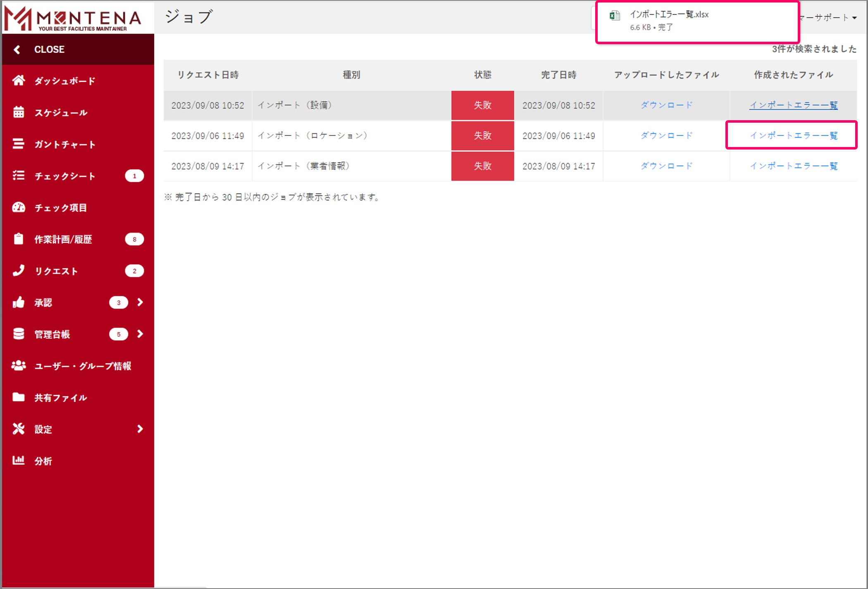
Task: Click the work plan clipboard icon
Action: click(18, 239)
